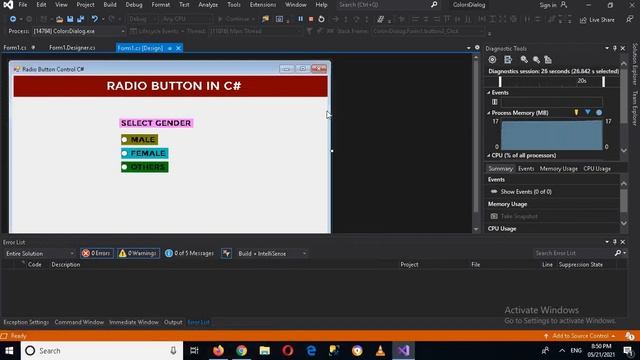Open the Debug menu

pyautogui.click(x=134, y=5)
